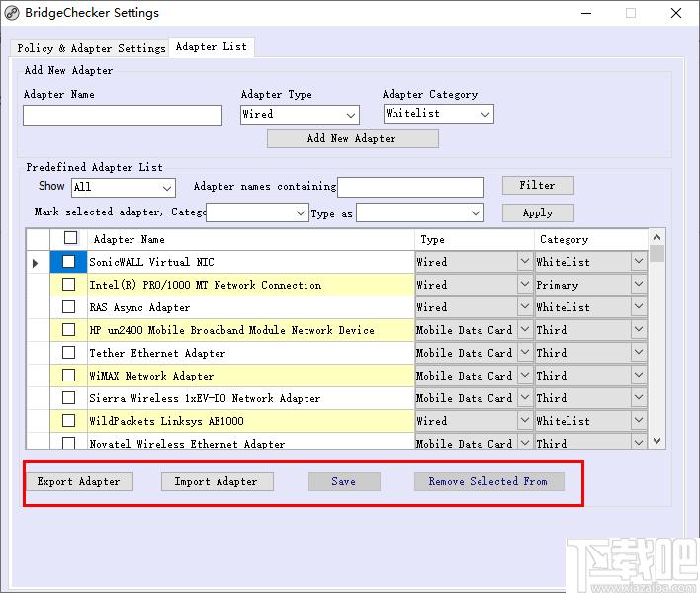The image size is (700, 593).
Task: Click the Adapter Name column header
Action: point(250,239)
